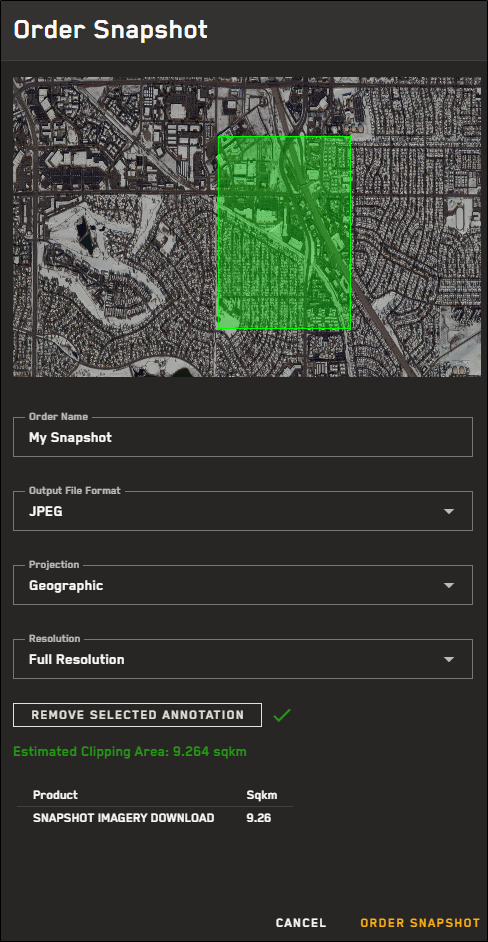
Task: Click the 9.26 sqkm value in the table
Action: [x=258, y=818]
